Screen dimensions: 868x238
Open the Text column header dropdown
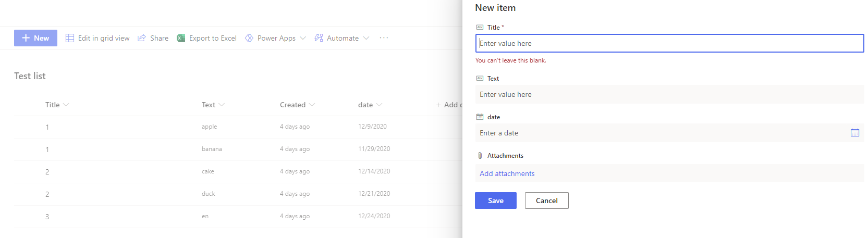(222, 105)
